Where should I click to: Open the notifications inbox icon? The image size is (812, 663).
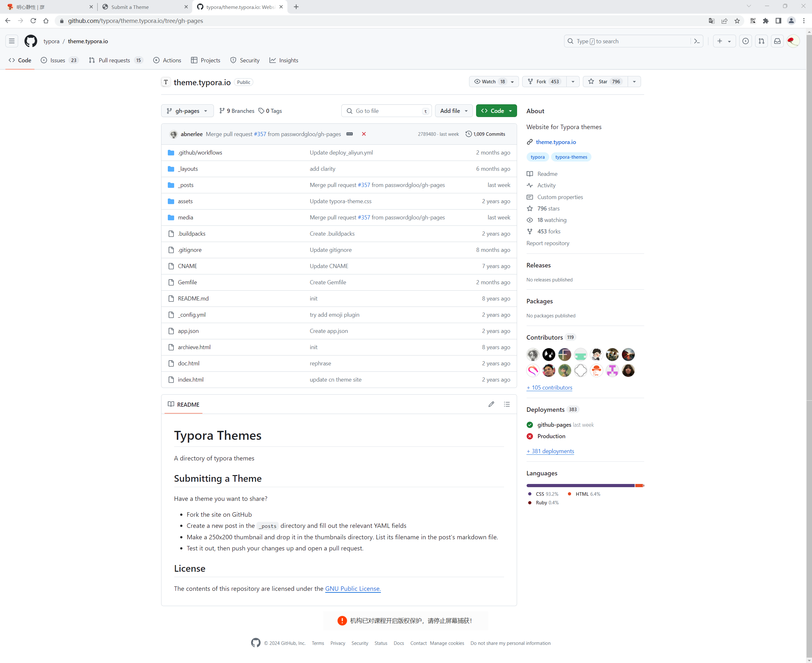(777, 41)
